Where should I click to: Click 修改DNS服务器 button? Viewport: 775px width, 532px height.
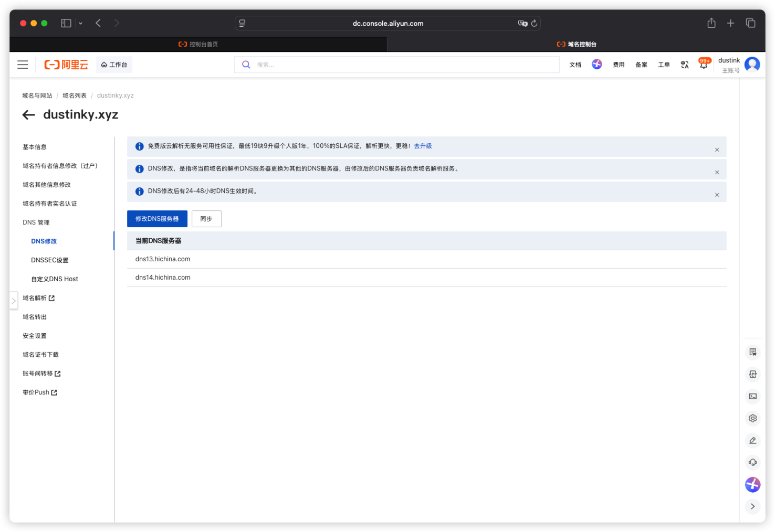[157, 219]
